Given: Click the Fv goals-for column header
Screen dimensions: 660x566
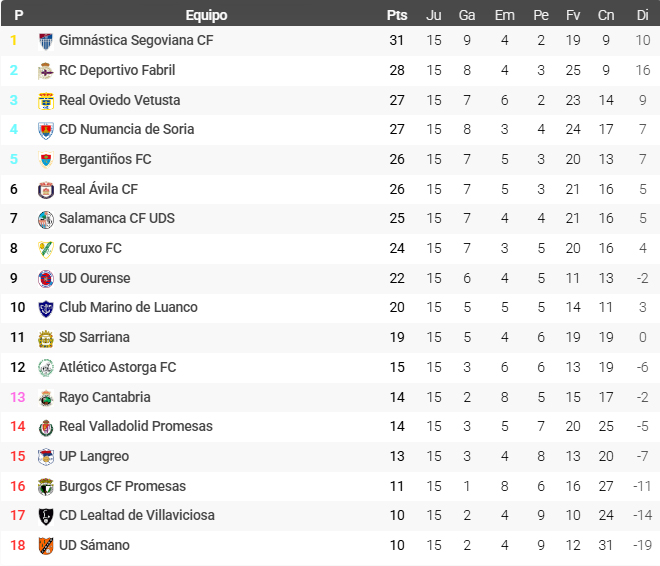Looking at the screenshot, I should (573, 15).
